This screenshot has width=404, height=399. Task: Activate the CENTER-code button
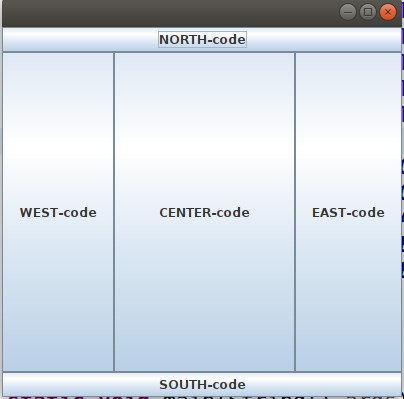click(204, 212)
